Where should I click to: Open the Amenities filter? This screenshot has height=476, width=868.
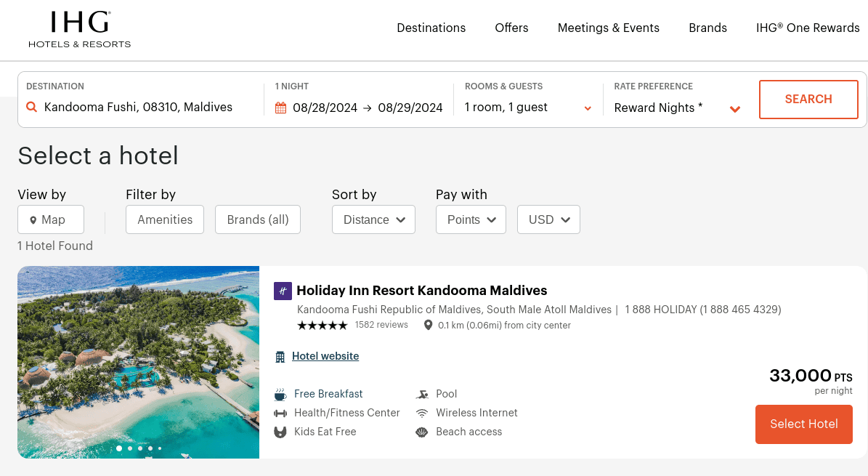[165, 219]
